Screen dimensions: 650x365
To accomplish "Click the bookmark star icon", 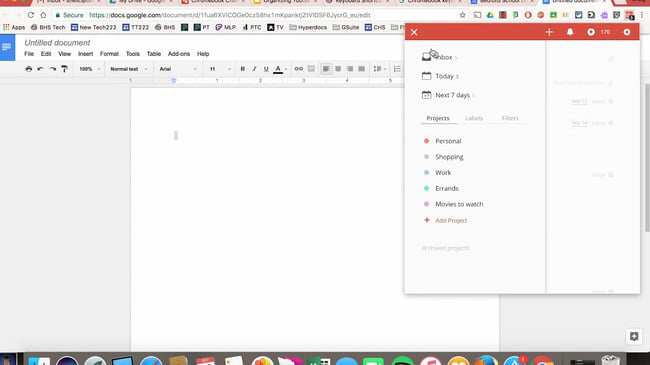I will point(463,15).
